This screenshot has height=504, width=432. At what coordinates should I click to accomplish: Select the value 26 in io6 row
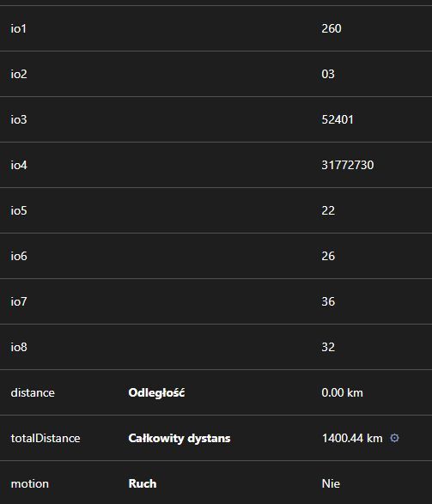click(328, 256)
